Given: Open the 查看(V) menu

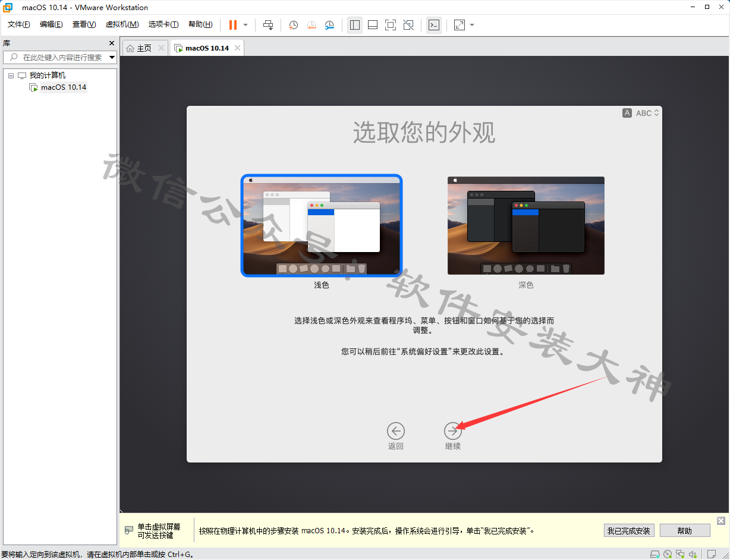Looking at the screenshot, I should [84, 24].
